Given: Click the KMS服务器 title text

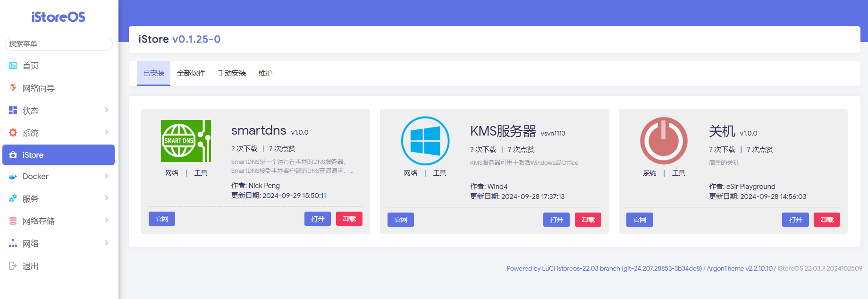Looking at the screenshot, I should pos(503,131).
